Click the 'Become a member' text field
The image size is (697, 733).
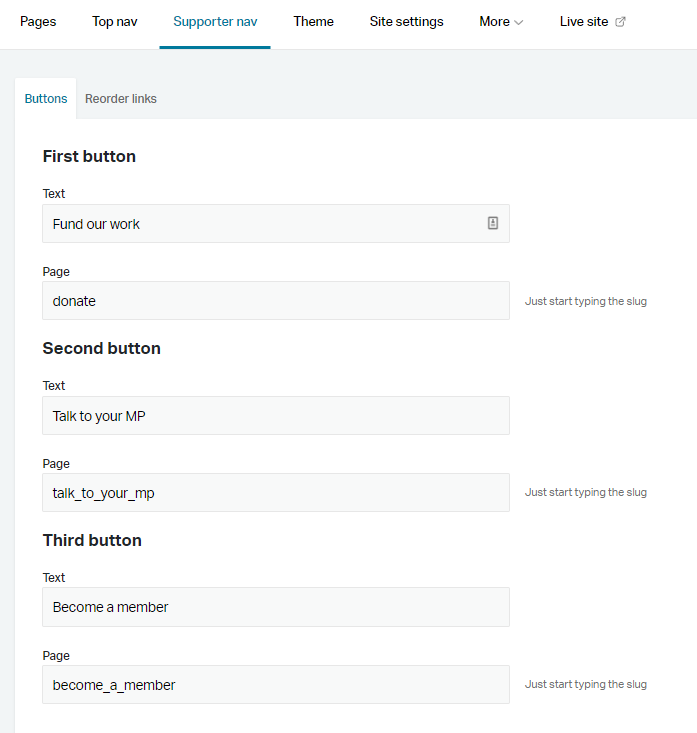275,607
